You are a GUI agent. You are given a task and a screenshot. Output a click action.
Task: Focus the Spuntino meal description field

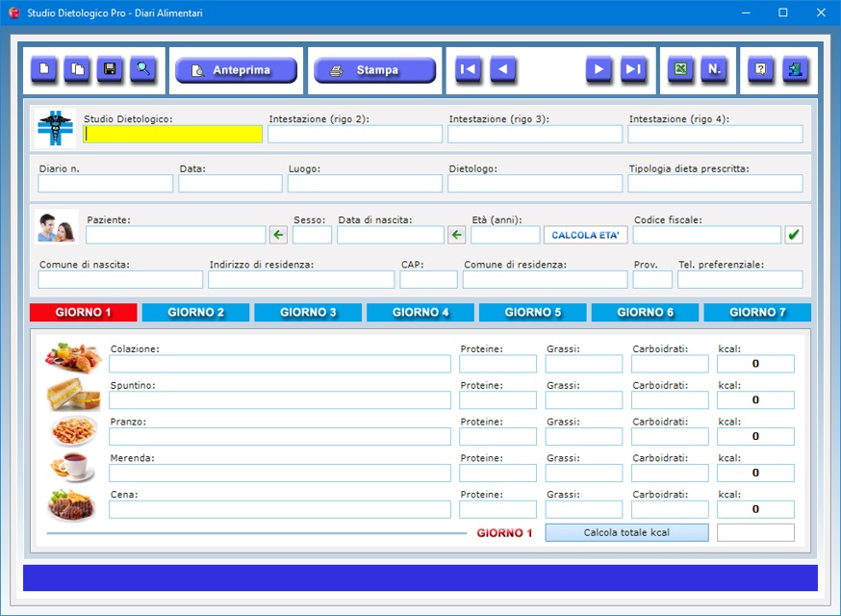(x=280, y=400)
